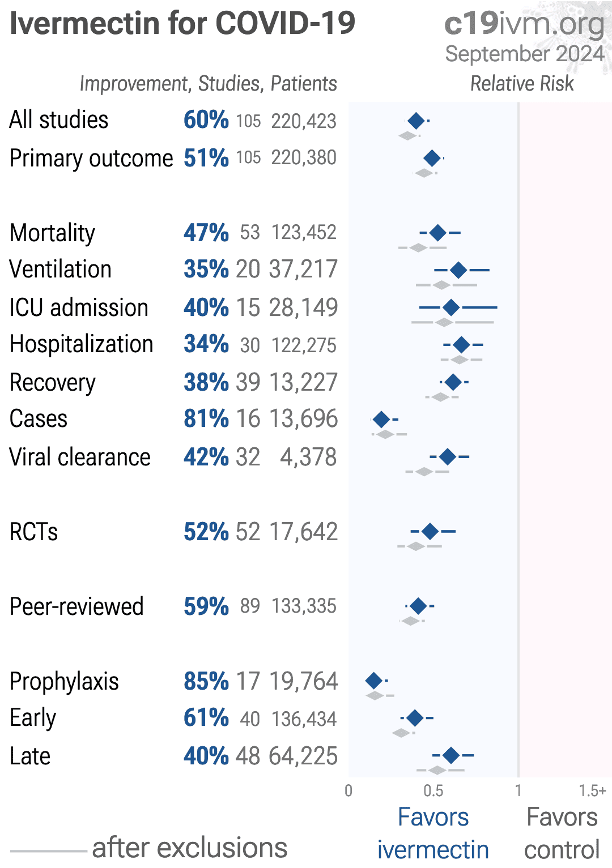The height and width of the screenshot is (868, 612).
Task: Click the blue diamond marker for Prophylaxis
Action: (374, 681)
